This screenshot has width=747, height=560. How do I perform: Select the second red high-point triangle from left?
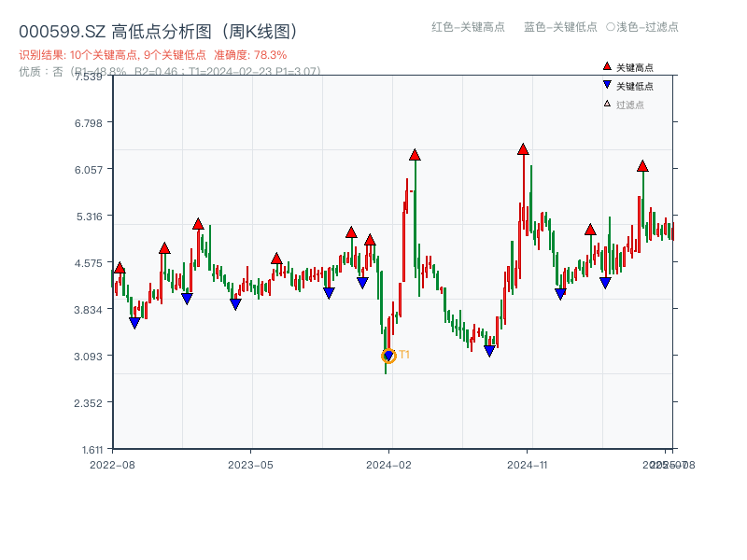pos(164,248)
